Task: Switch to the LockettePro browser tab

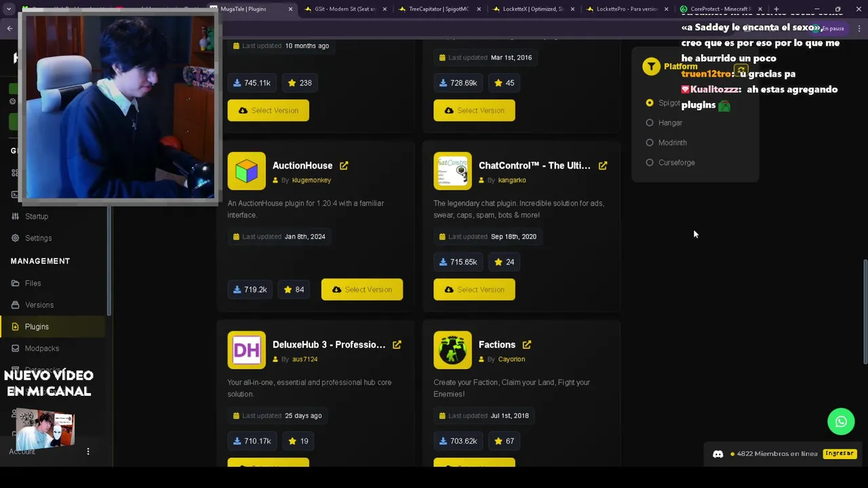Action: (627, 9)
